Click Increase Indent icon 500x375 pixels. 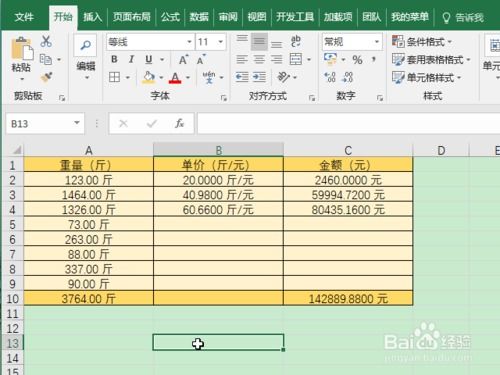[259, 77]
